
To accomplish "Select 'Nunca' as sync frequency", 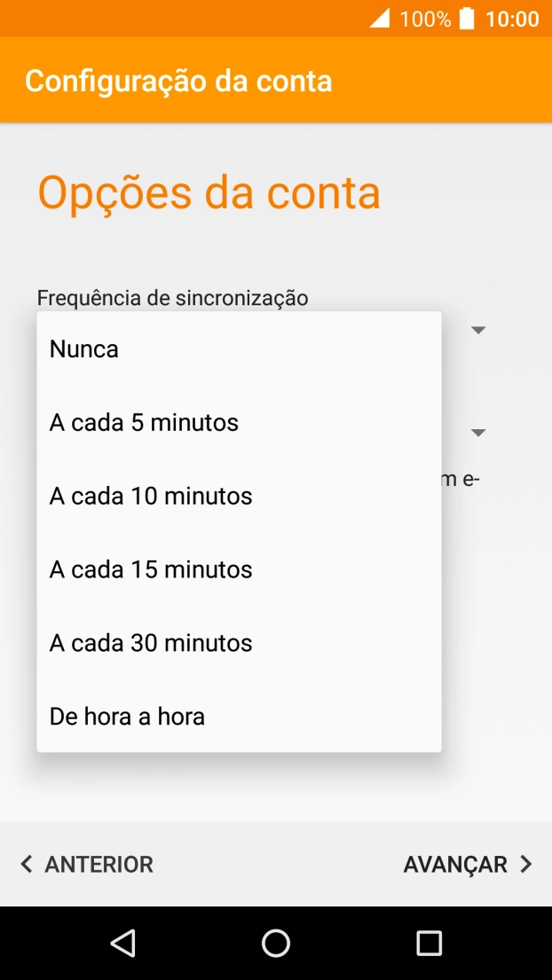I will pyautogui.click(x=83, y=349).
